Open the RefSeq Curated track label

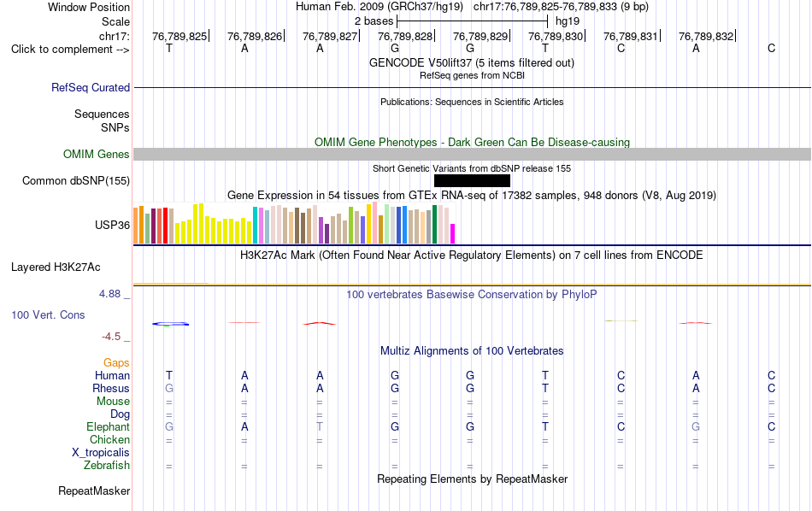click(x=90, y=87)
